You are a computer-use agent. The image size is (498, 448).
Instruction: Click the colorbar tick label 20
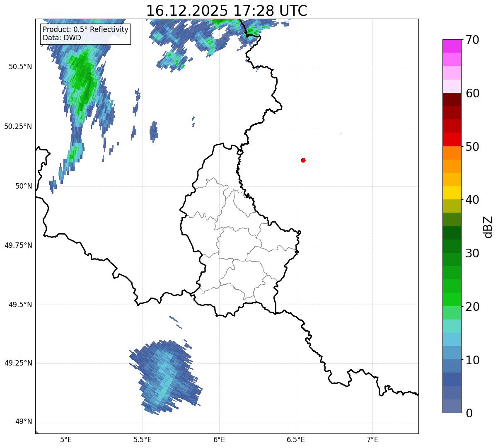click(x=472, y=307)
